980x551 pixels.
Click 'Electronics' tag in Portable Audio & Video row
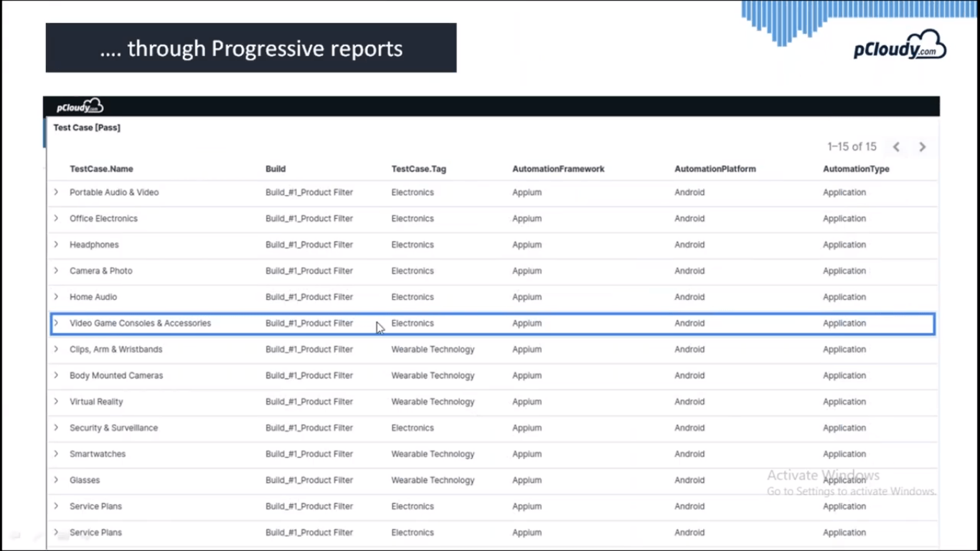pyautogui.click(x=413, y=192)
